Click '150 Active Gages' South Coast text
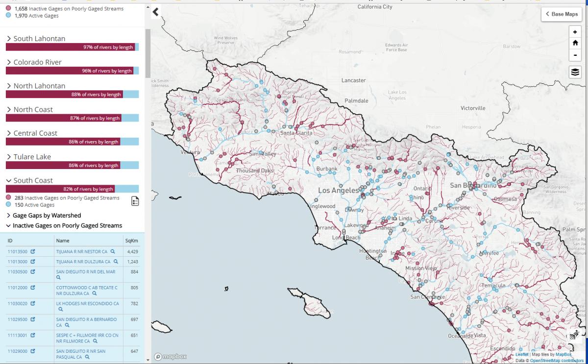The height and width of the screenshot is (364, 588). point(34,205)
